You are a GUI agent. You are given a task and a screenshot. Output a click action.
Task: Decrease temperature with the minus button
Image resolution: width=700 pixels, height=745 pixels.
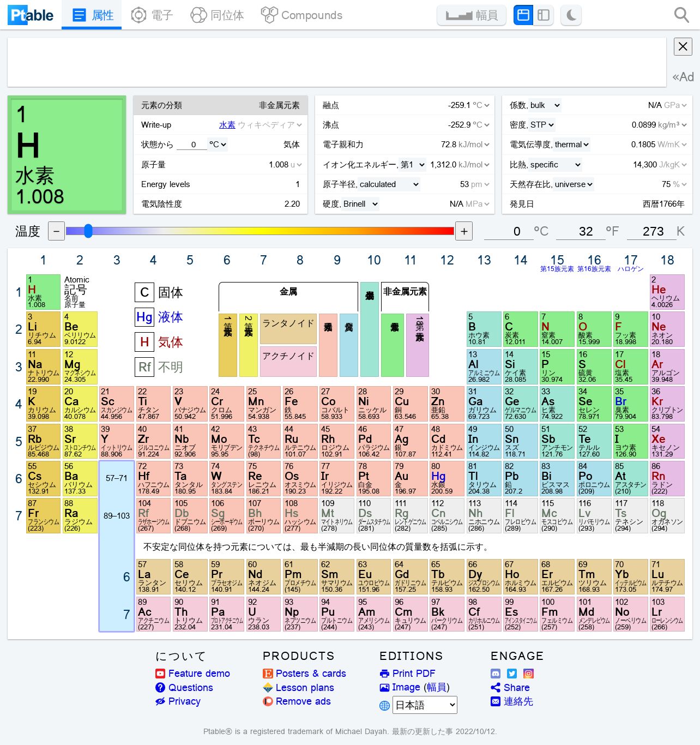pyautogui.click(x=56, y=231)
